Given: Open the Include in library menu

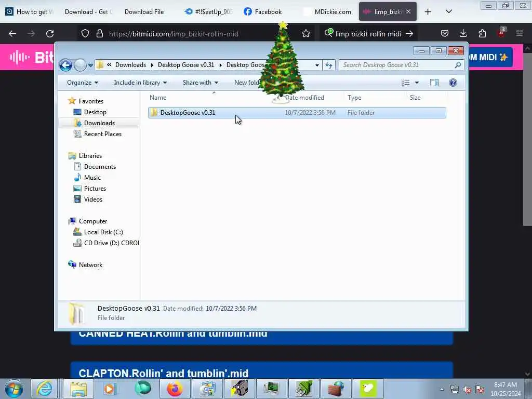Looking at the screenshot, I should (140, 83).
